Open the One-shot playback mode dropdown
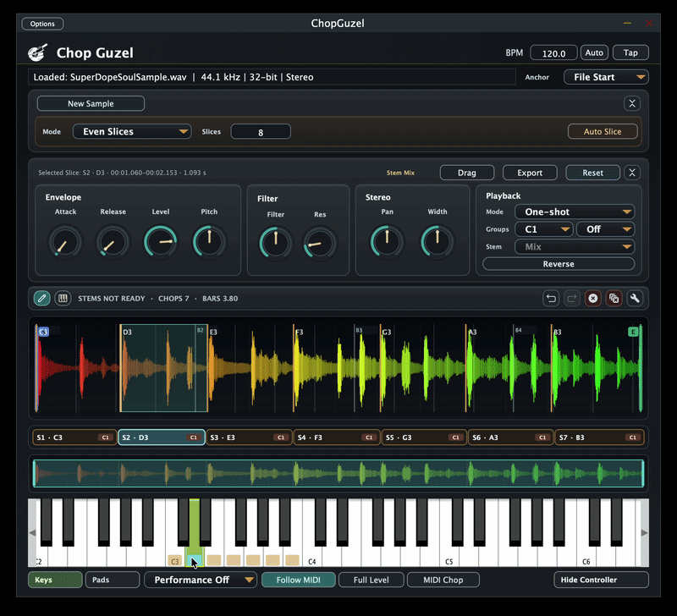The image size is (677, 616). tap(574, 212)
